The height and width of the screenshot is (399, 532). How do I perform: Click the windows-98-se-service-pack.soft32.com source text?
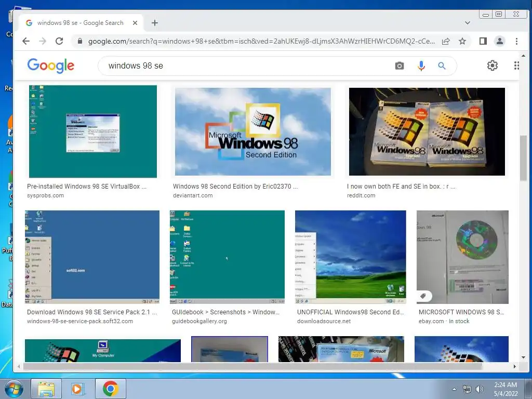[79, 321]
